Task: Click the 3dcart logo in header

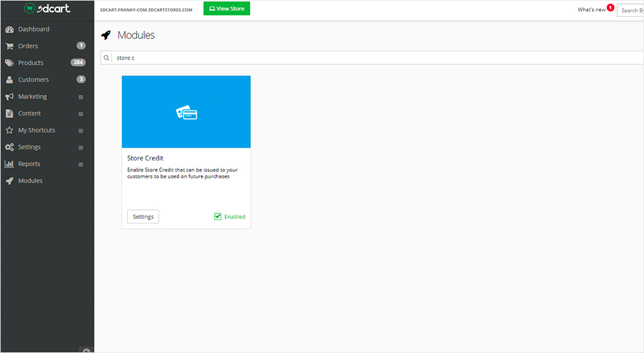Action: point(47,8)
